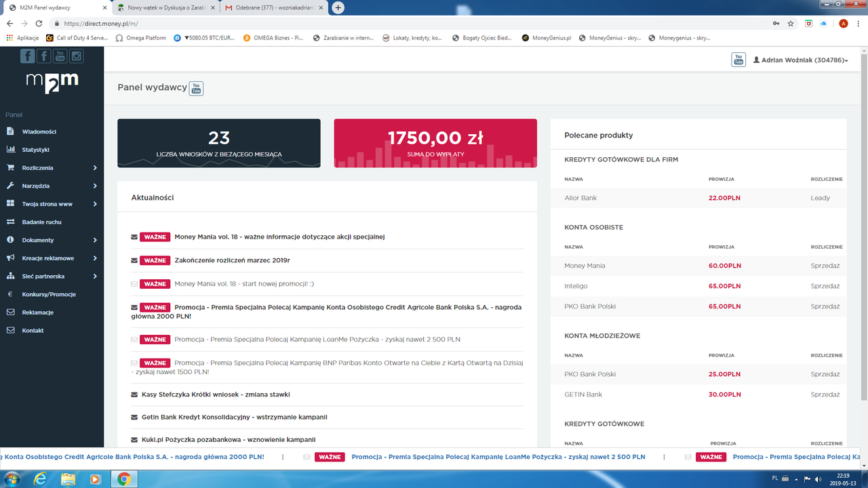This screenshot has height=488, width=868.
Task: Open media player from taskbar
Action: [x=95, y=479]
